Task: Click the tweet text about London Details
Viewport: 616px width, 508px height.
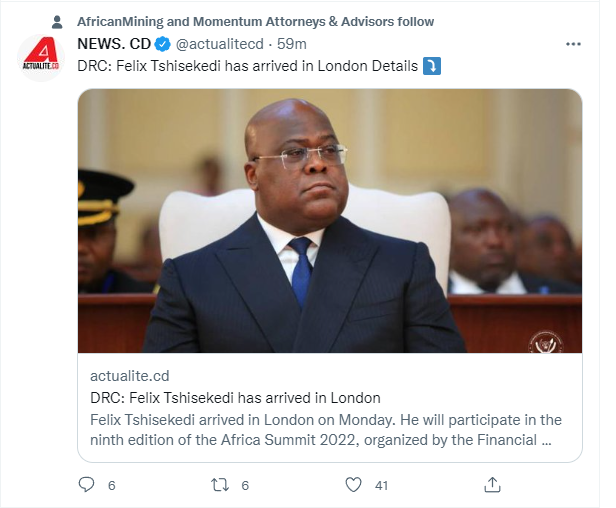Action: tap(247, 66)
